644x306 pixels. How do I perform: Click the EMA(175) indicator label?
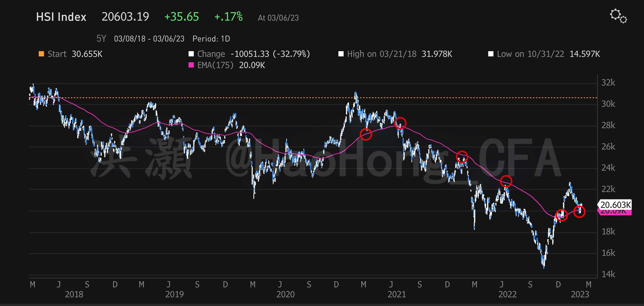pyautogui.click(x=215, y=65)
